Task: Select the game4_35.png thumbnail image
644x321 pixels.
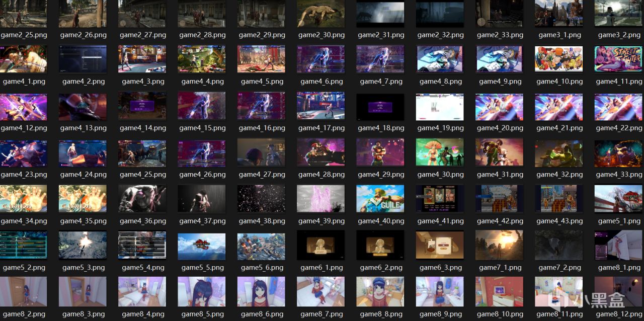Action: click(83, 198)
